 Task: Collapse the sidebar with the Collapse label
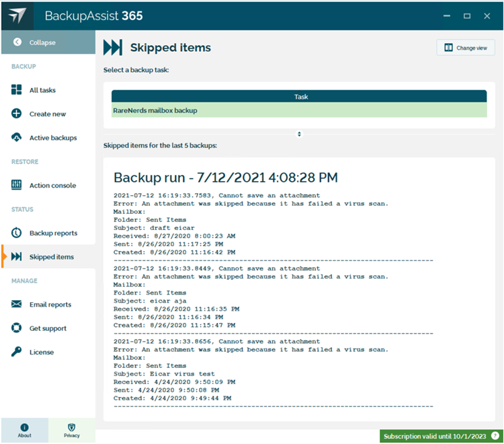[x=42, y=42]
